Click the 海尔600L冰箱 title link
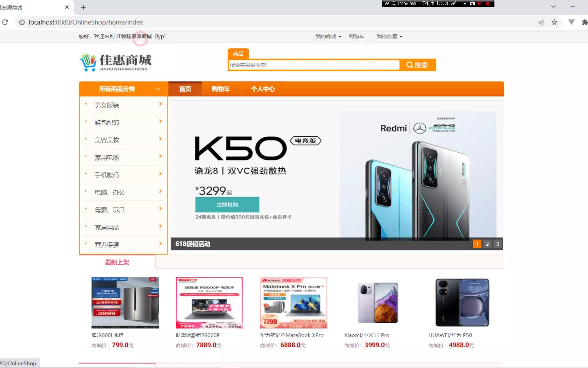This screenshot has width=588, height=368. [x=108, y=335]
